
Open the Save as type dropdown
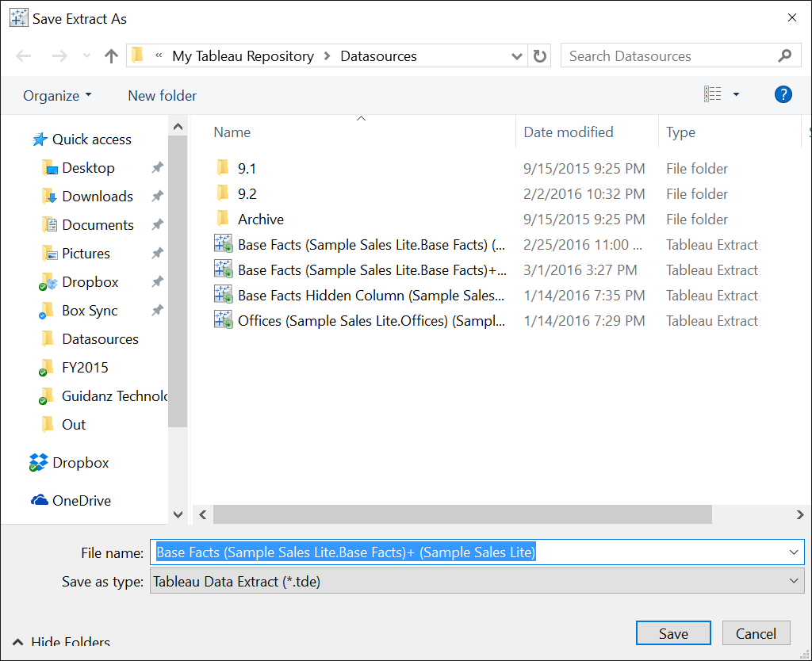[x=477, y=581]
